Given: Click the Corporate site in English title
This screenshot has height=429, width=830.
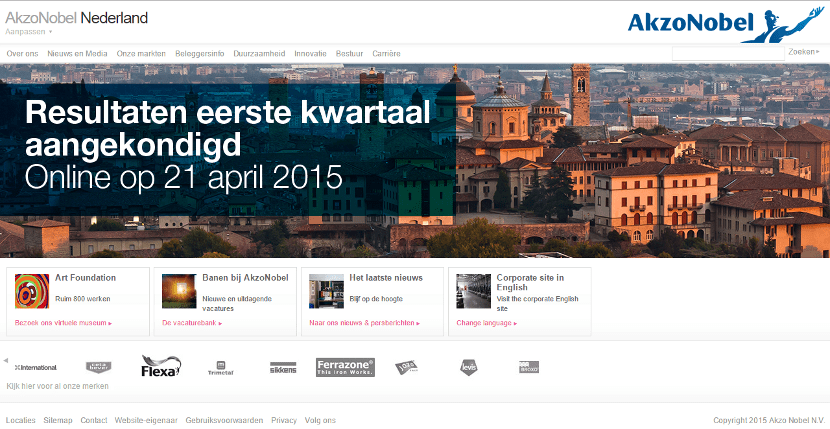Looking at the screenshot, I should 530,282.
